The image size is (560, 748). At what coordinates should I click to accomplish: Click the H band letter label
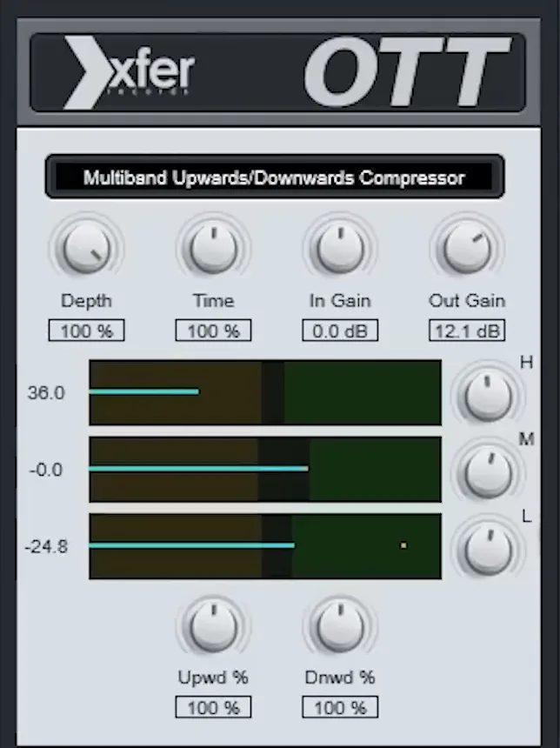526,363
